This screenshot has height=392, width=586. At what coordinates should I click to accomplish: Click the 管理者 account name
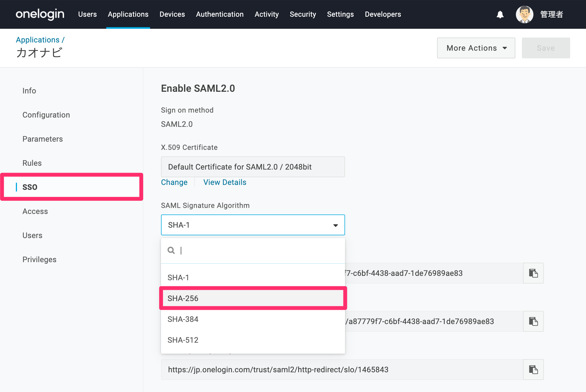tap(551, 15)
